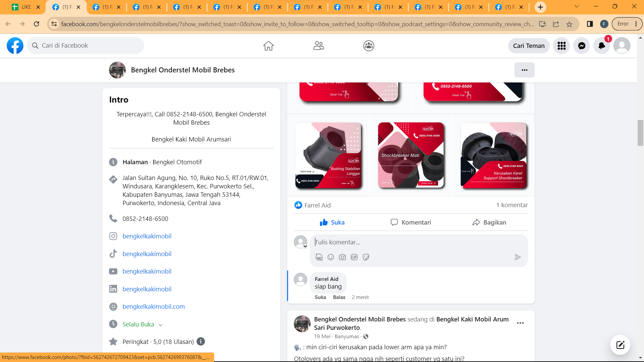This screenshot has width=644, height=362.
Task: Open Facebook Messenger icon
Action: click(582, 46)
